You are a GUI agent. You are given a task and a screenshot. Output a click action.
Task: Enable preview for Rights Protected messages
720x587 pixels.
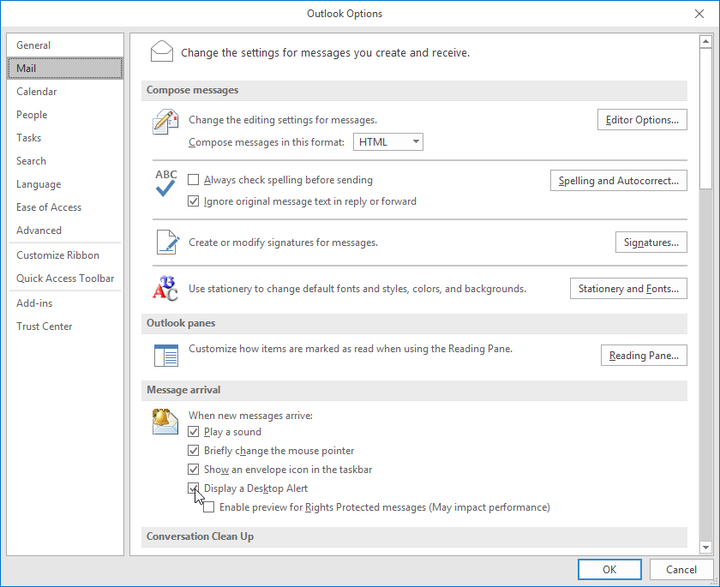coord(209,507)
